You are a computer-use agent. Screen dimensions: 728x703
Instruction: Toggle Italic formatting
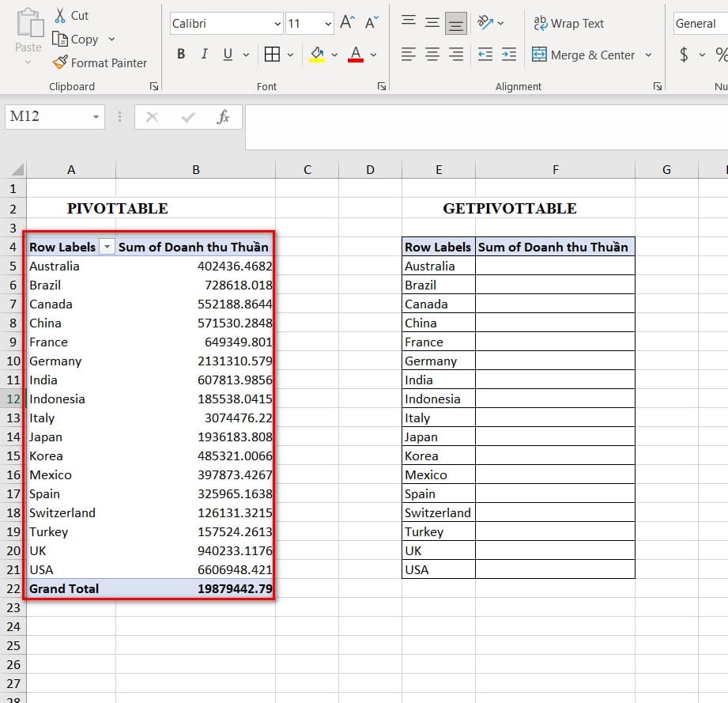pyautogui.click(x=204, y=55)
